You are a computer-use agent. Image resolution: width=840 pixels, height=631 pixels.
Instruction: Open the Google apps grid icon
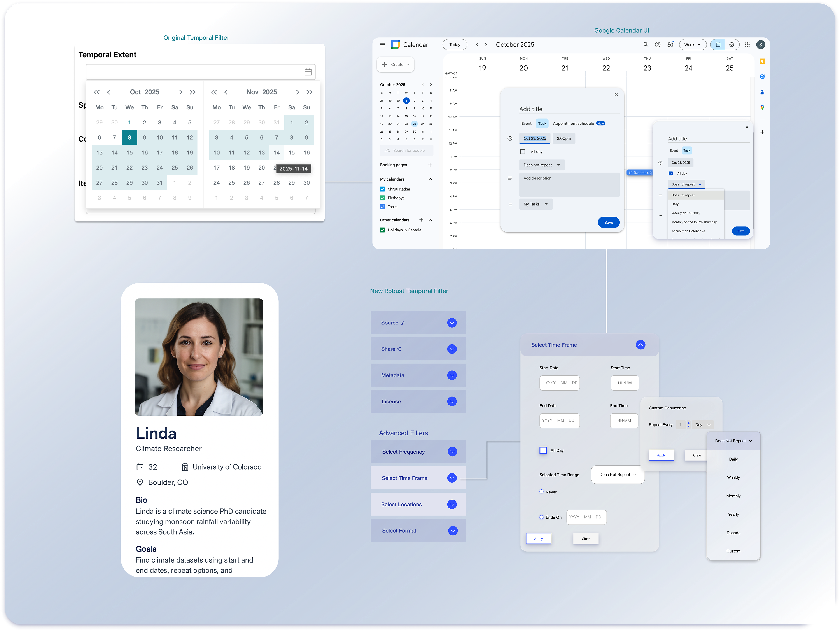(x=747, y=45)
